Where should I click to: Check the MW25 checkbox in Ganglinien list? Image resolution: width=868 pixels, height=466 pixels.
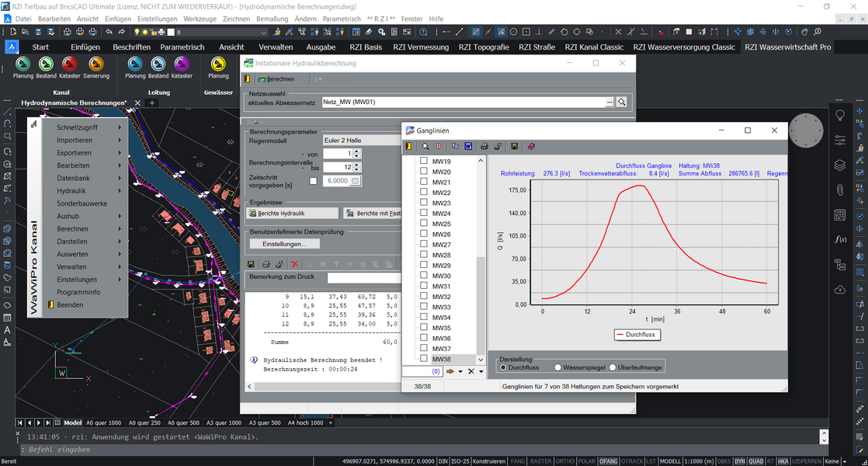tap(423, 224)
